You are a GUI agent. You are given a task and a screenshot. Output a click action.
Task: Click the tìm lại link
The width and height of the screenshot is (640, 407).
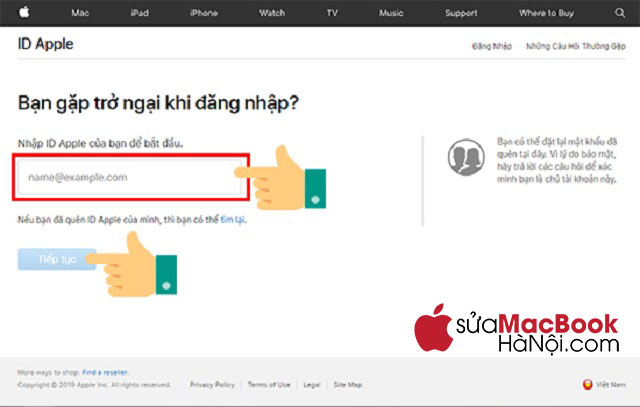click(233, 220)
